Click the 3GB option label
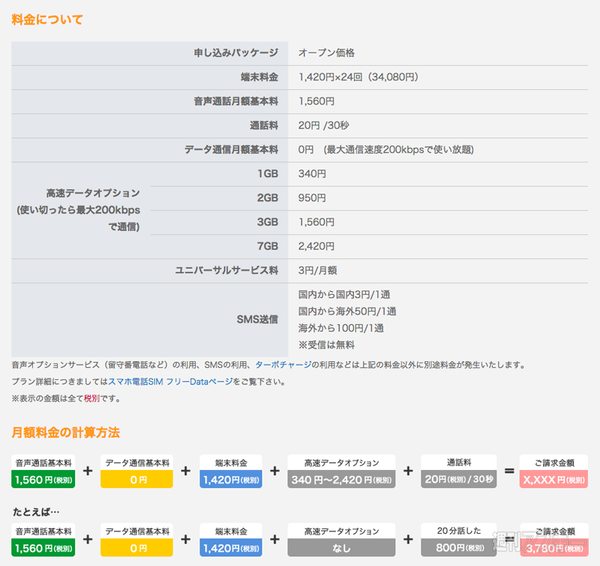The image size is (600, 566). [267, 222]
